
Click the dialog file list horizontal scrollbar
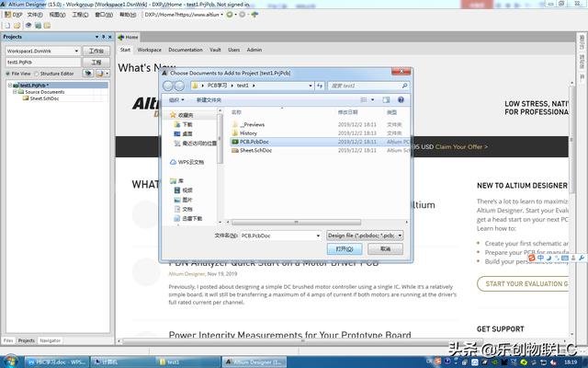296,223
